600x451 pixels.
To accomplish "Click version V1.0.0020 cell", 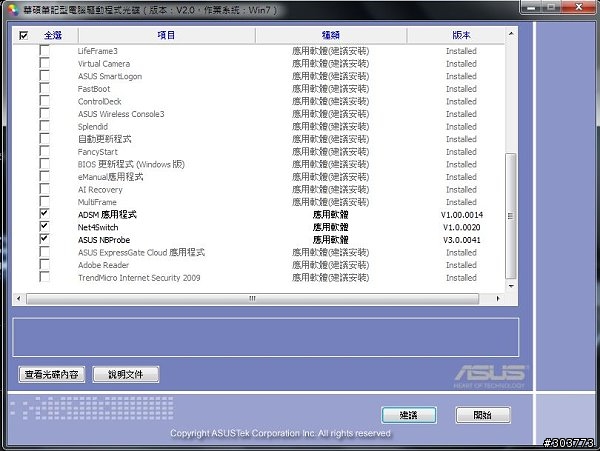I will [x=461, y=227].
